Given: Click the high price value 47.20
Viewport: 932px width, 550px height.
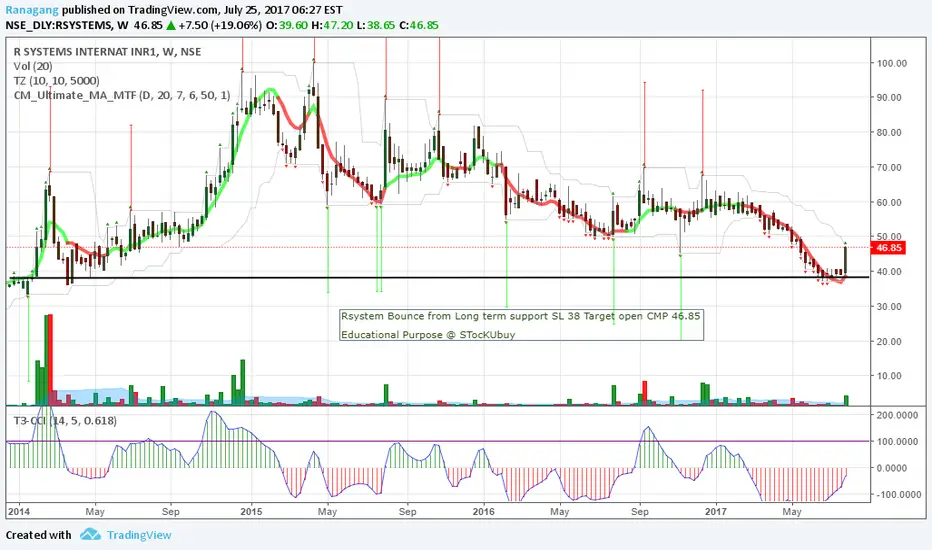Looking at the screenshot, I should (339, 25).
